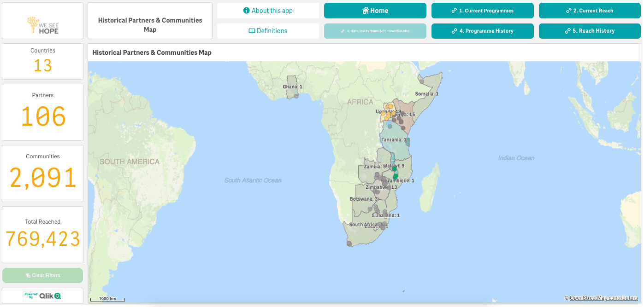This screenshot has height=307, width=644.
Task: Open the Home page button
Action: [x=375, y=11]
